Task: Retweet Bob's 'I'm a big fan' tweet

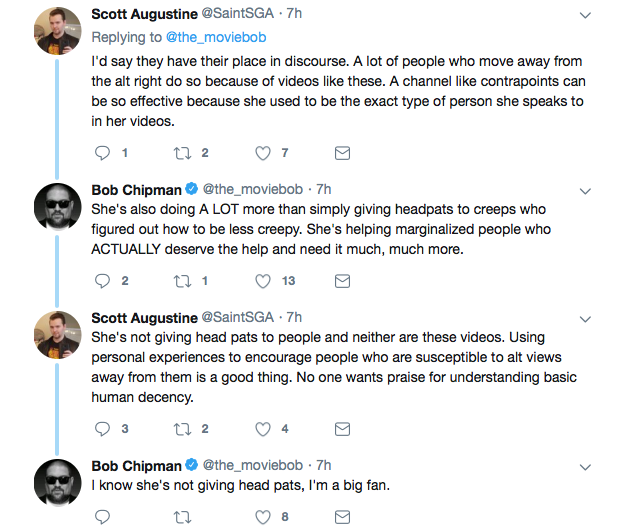Action: [x=182, y=517]
